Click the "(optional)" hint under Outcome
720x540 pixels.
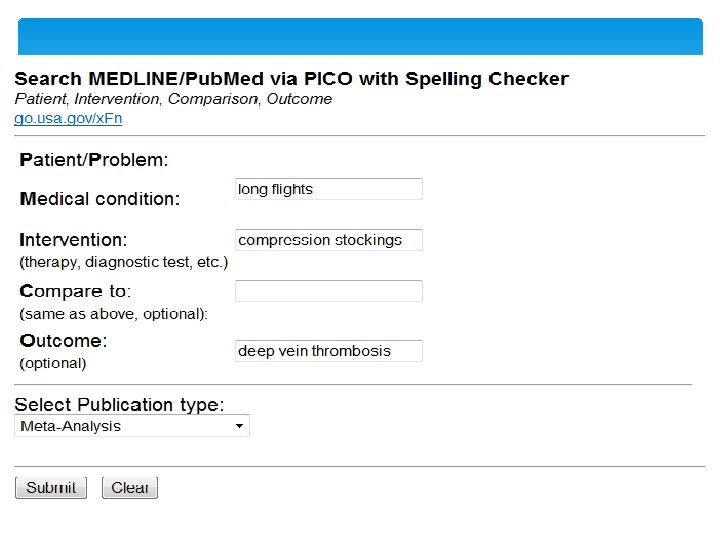click(x=54, y=363)
